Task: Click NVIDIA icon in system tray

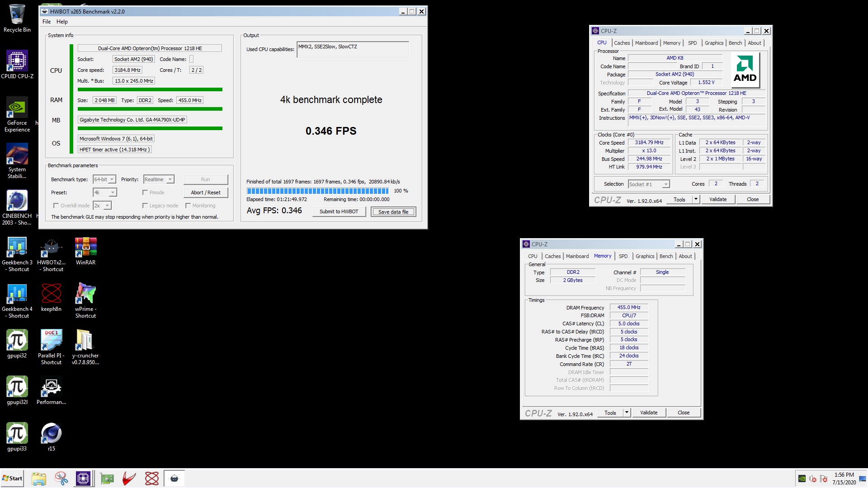Action: pyautogui.click(x=802, y=479)
